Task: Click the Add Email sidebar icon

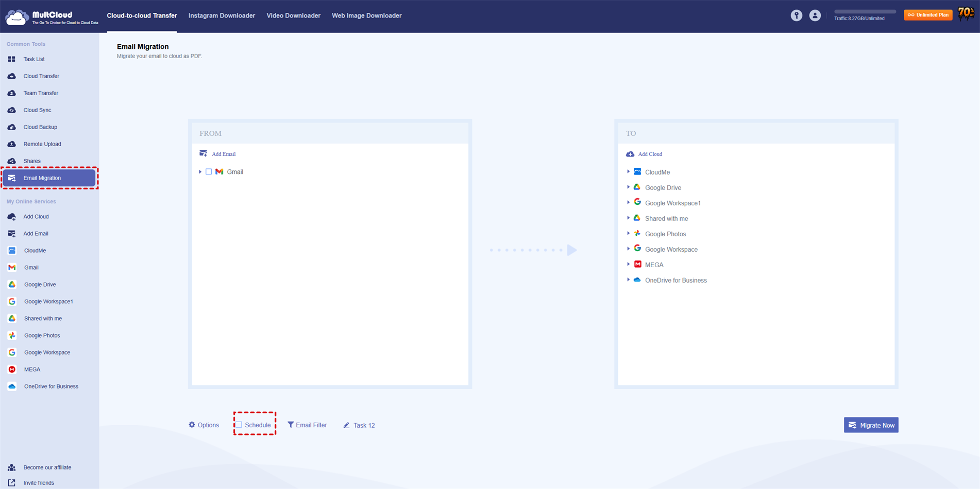Action: click(x=11, y=234)
